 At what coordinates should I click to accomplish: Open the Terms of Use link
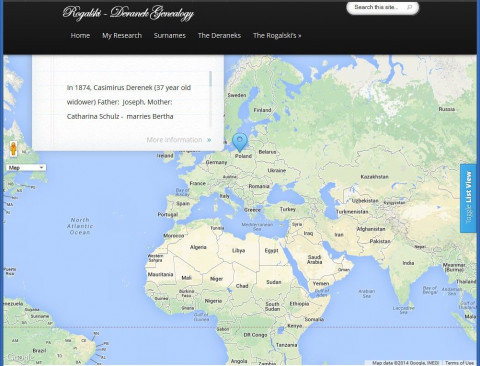(459, 363)
